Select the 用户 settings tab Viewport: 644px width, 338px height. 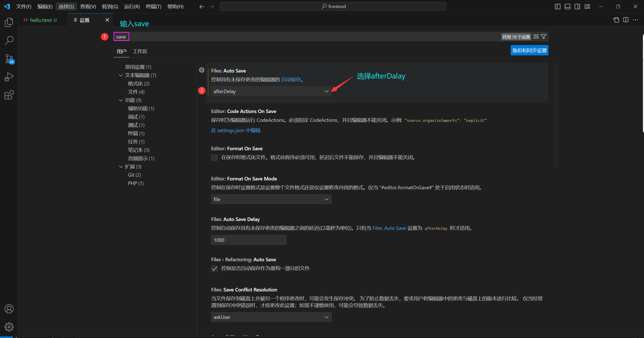(x=122, y=51)
